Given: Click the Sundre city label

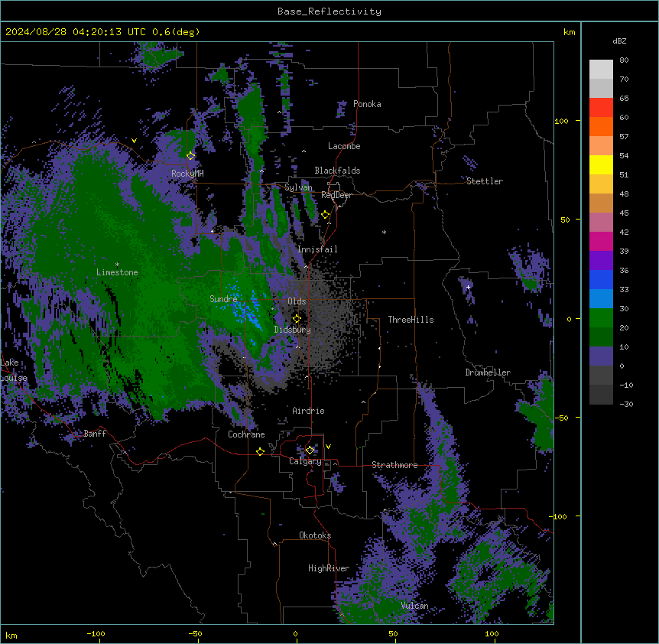Looking at the screenshot, I should pos(223,299).
